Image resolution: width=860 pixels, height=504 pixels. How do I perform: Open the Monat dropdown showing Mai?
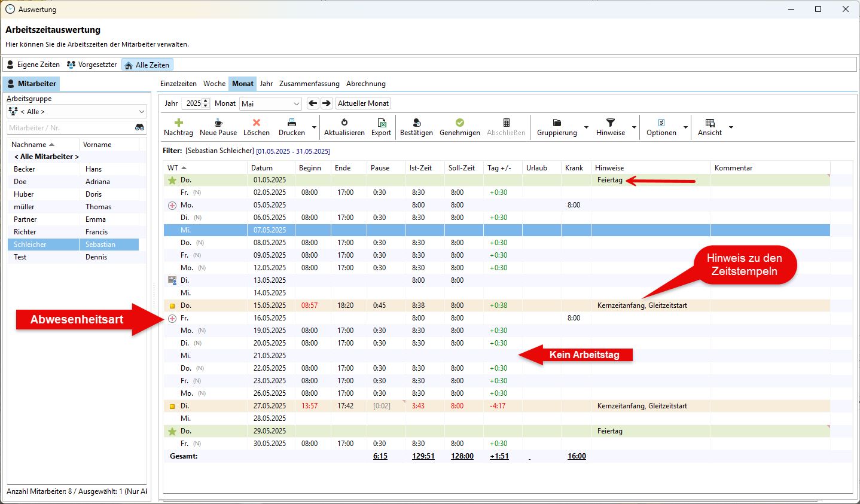[x=271, y=103]
